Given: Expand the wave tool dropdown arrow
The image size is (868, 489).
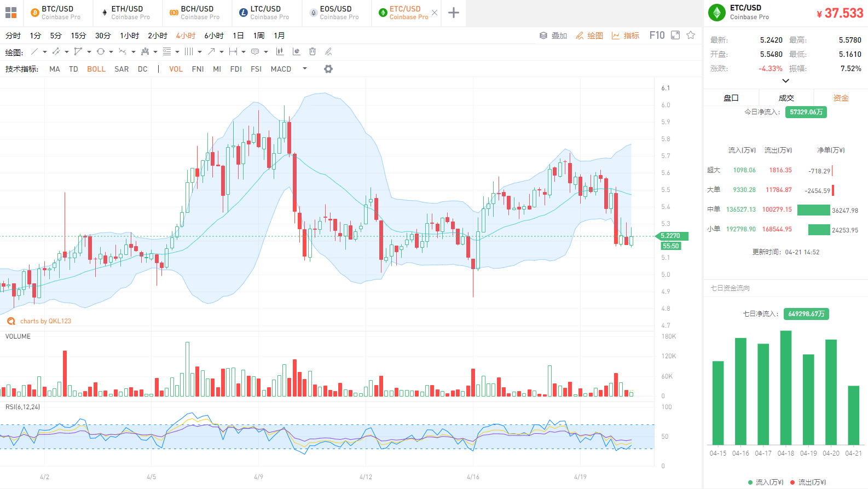Looking at the screenshot, I should tap(134, 52).
